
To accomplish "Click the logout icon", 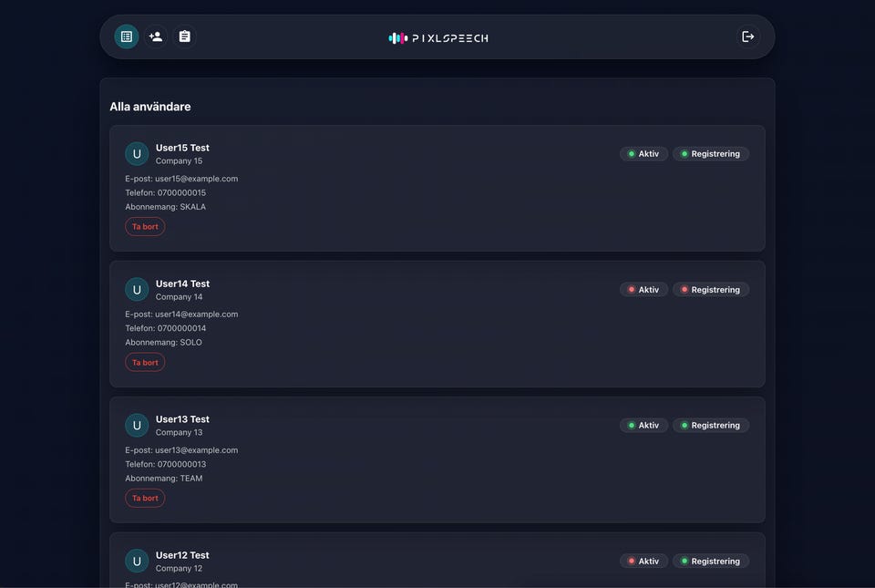I will pyautogui.click(x=748, y=36).
